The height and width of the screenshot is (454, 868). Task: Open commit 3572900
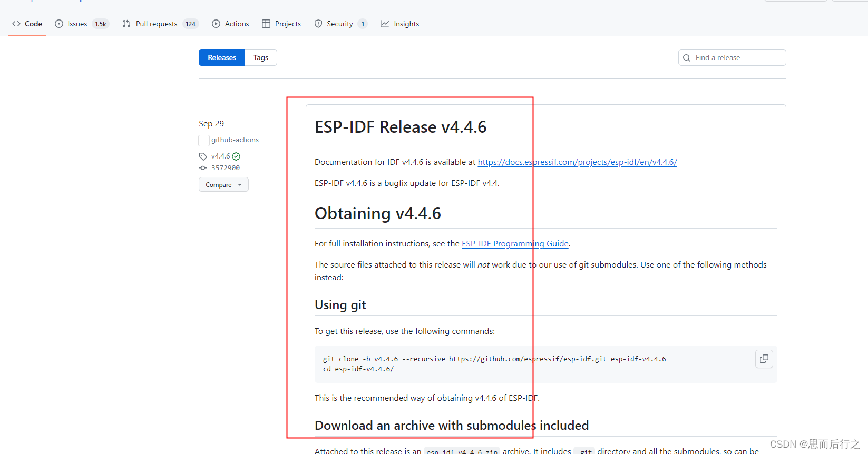(x=226, y=168)
